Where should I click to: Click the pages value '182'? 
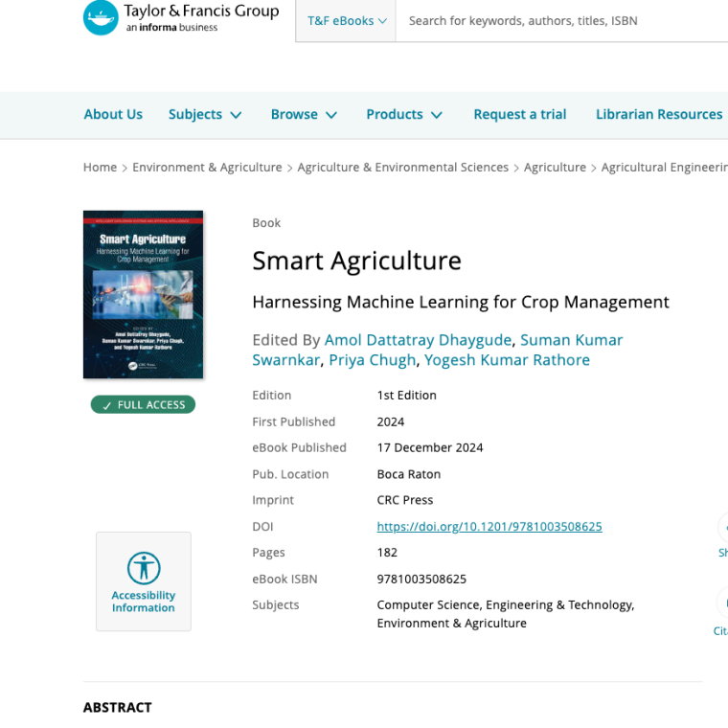[387, 553]
